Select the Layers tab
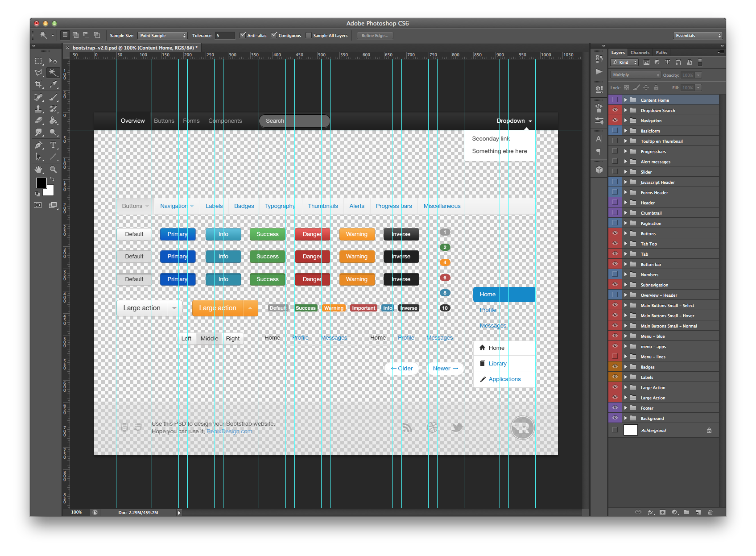756x556 pixels. [x=618, y=52]
